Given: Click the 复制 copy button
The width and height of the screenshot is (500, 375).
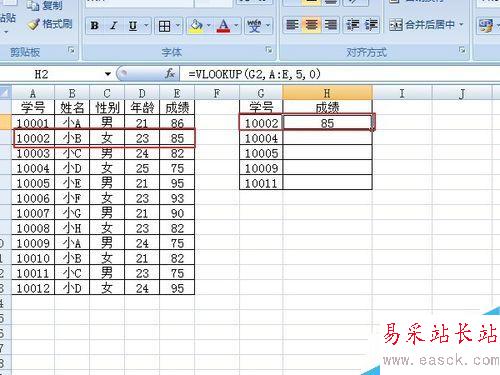Looking at the screenshot, I should point(44,5).
